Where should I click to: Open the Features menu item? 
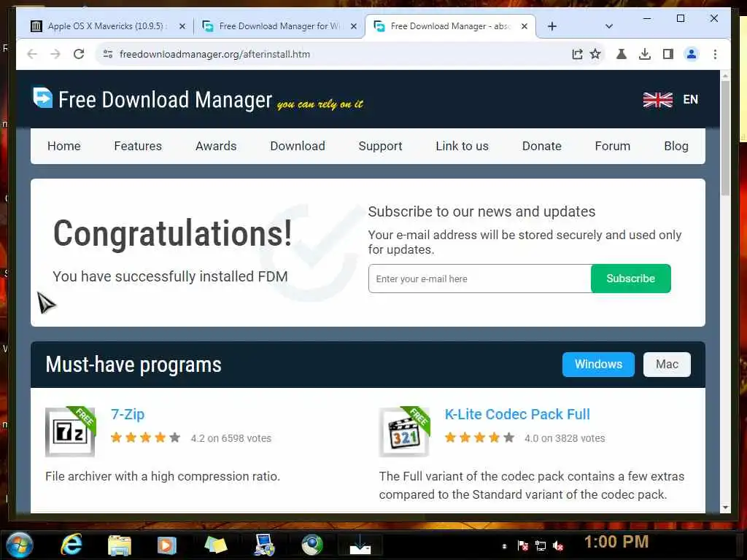138,146
